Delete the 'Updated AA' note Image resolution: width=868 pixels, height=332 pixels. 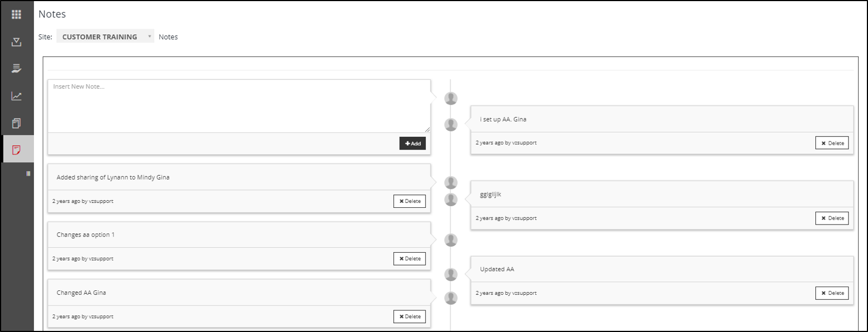click(832, 293)
